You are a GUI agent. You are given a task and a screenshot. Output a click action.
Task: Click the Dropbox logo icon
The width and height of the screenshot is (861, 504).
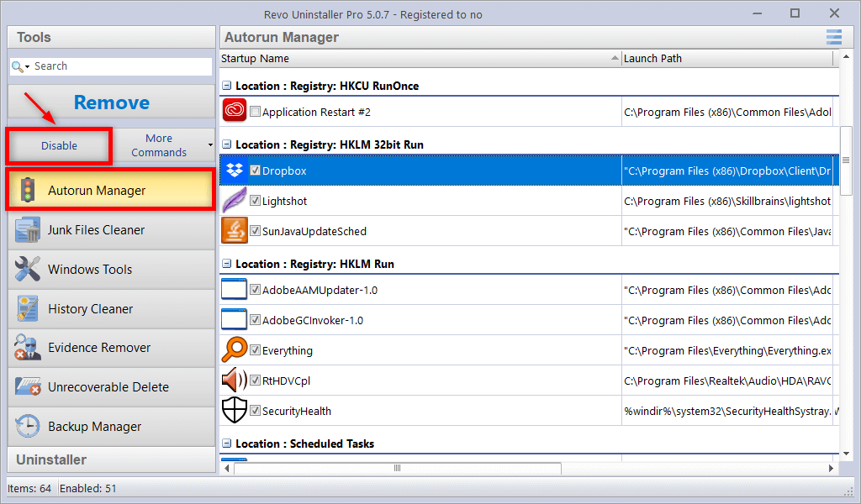point(235,170)
